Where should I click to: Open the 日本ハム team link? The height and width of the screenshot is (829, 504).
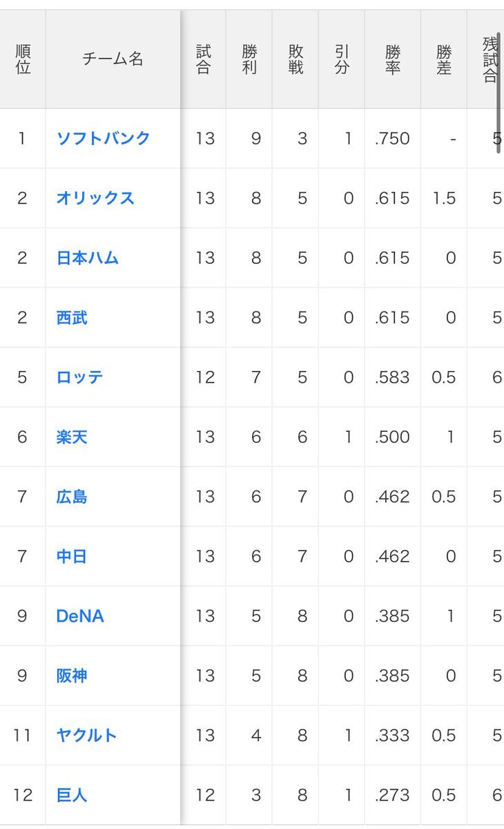(x=88, y=258)
